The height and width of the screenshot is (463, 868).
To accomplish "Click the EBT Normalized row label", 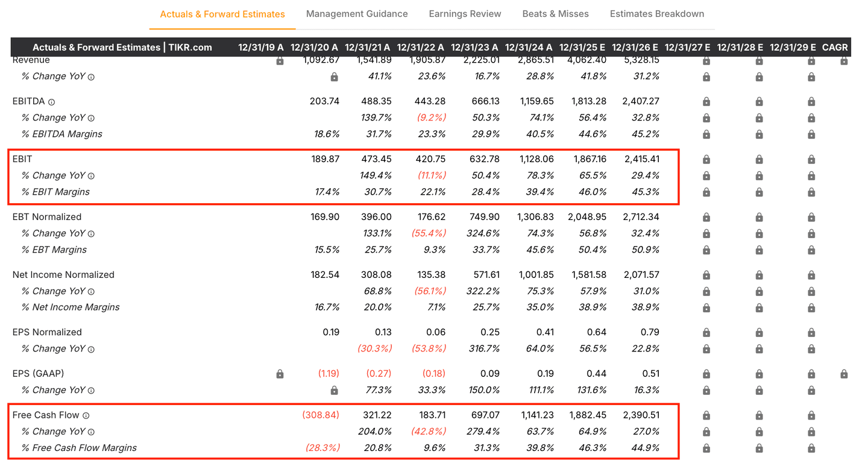I will coord(47,217).
